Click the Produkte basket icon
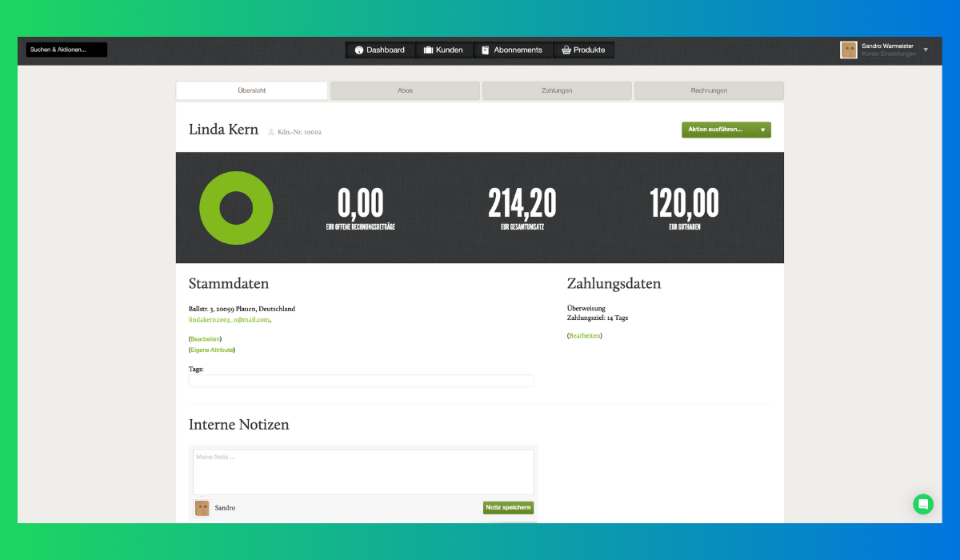The height and width of the screenshot is (560, 960). (566, 50)
